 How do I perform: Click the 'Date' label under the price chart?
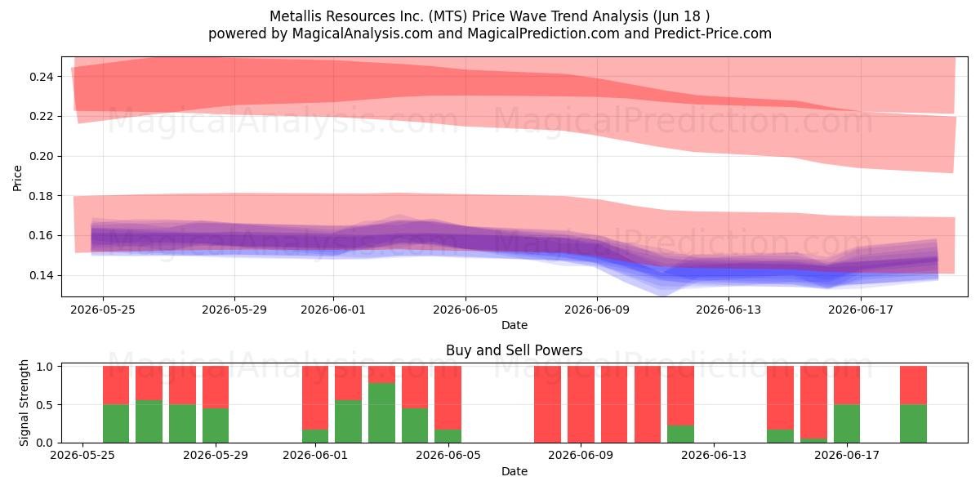coord(514,325)
